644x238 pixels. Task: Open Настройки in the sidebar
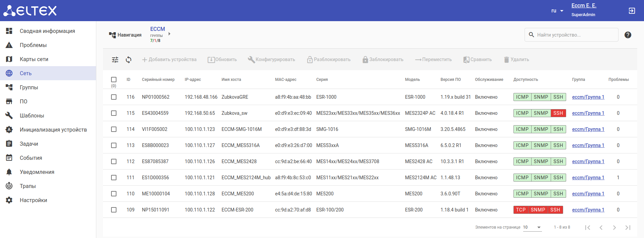point(33,200)
